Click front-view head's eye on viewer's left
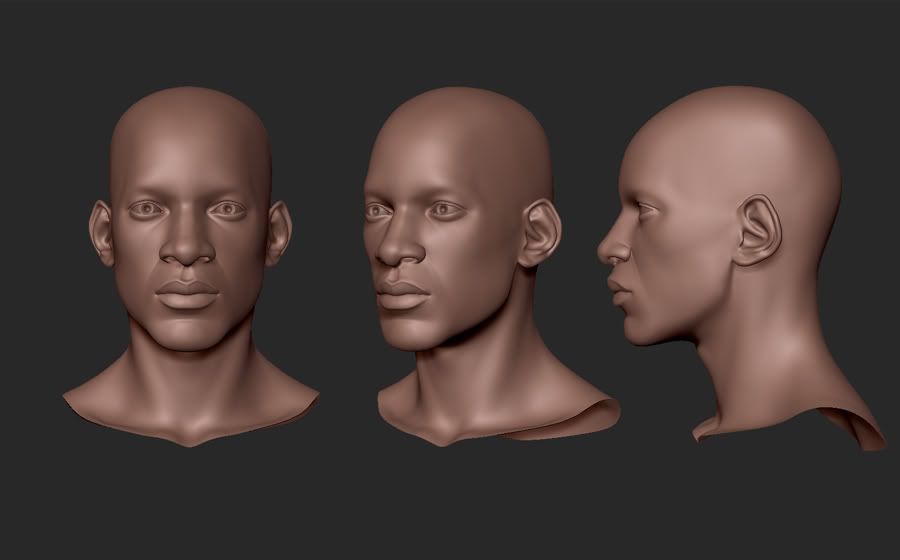 coord(150,209)
